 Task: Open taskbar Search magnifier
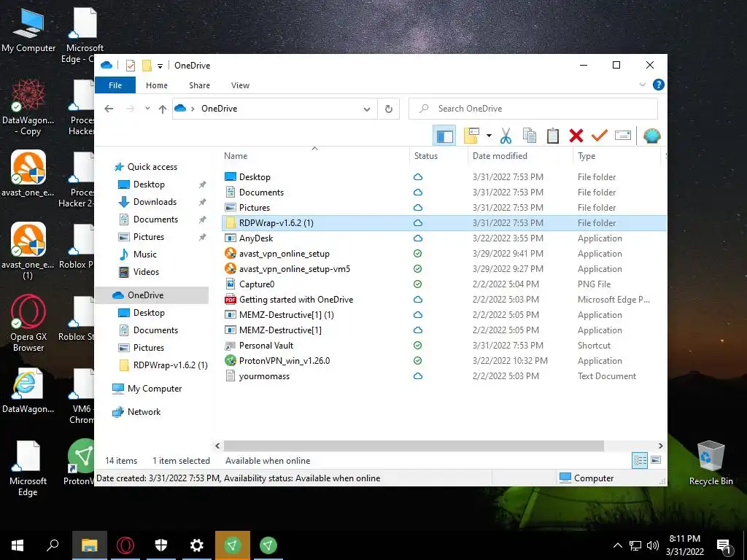[53, 545]
